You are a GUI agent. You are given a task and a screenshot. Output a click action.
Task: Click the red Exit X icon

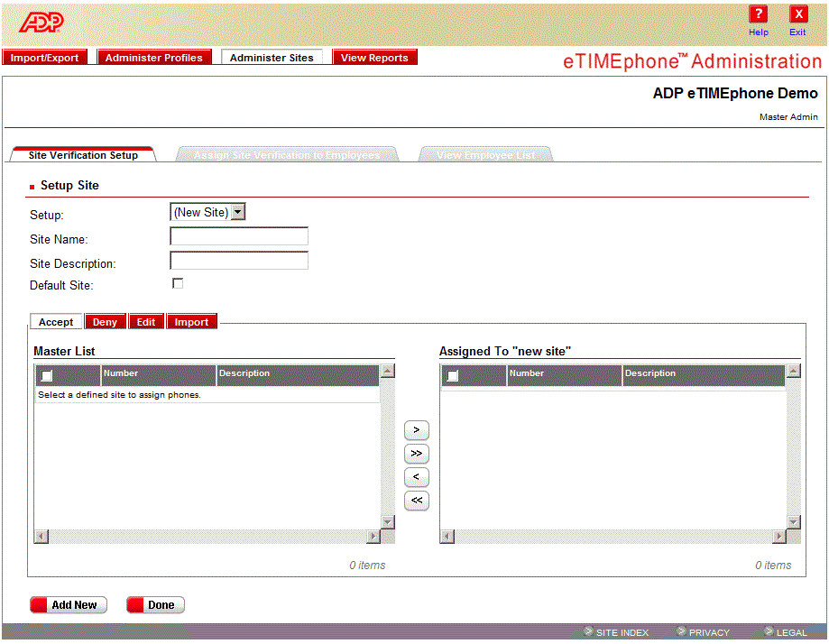798,14
